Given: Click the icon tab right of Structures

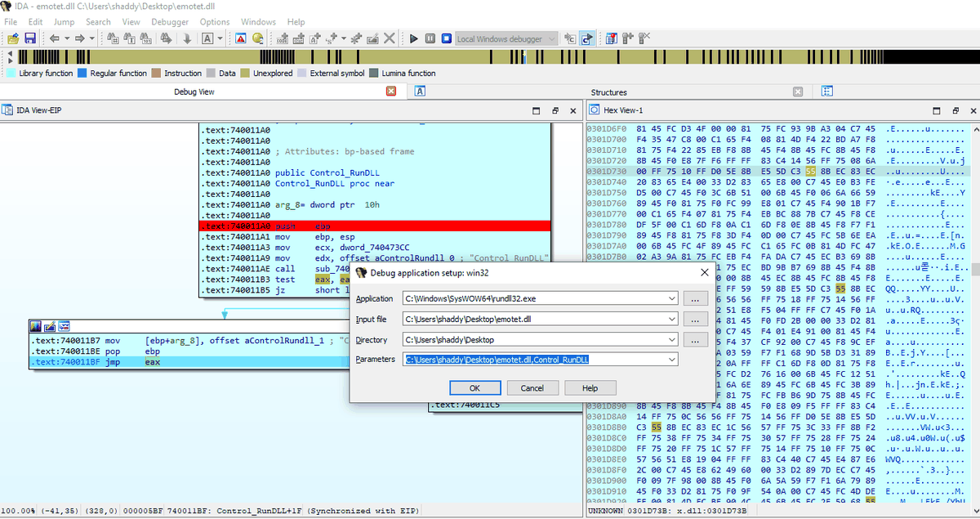Looking at the screenshot, I should 827,92.
